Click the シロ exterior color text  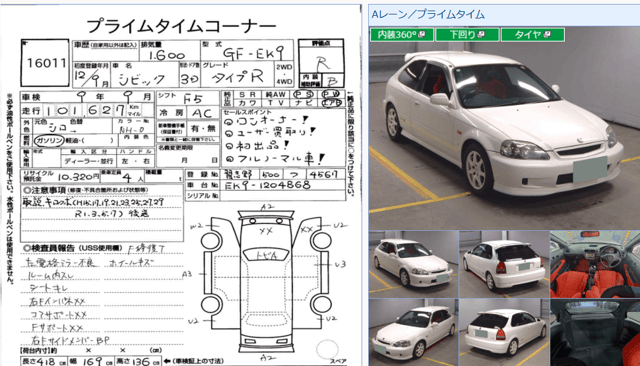58,128
